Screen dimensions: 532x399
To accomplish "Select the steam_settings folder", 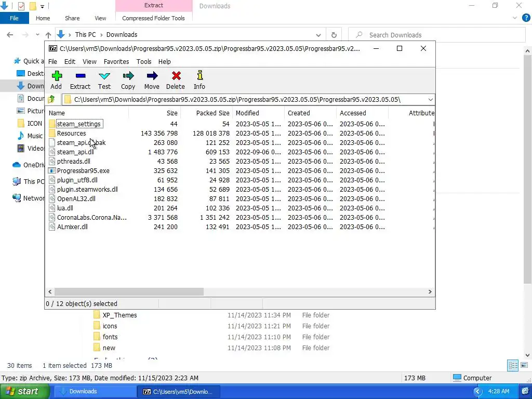I will (79, 124).
